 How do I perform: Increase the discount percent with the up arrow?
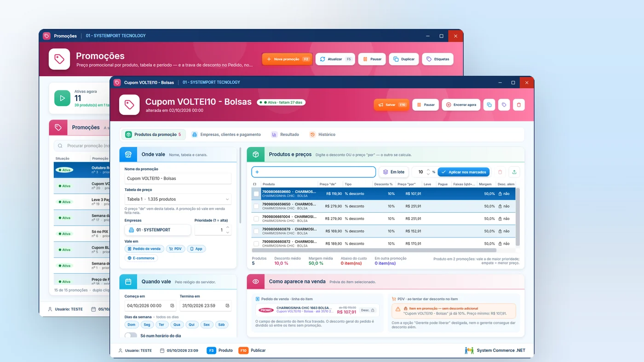point(428,170)
